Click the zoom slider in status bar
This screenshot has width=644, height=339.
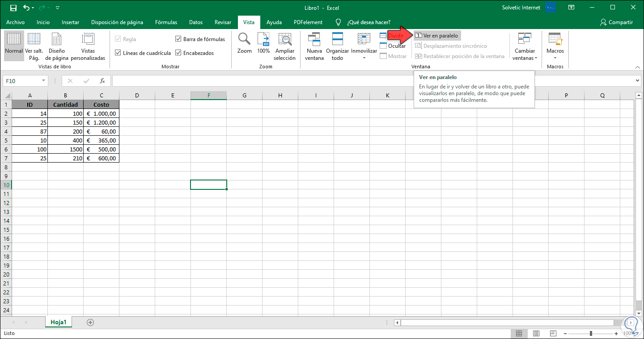point(591,333)
